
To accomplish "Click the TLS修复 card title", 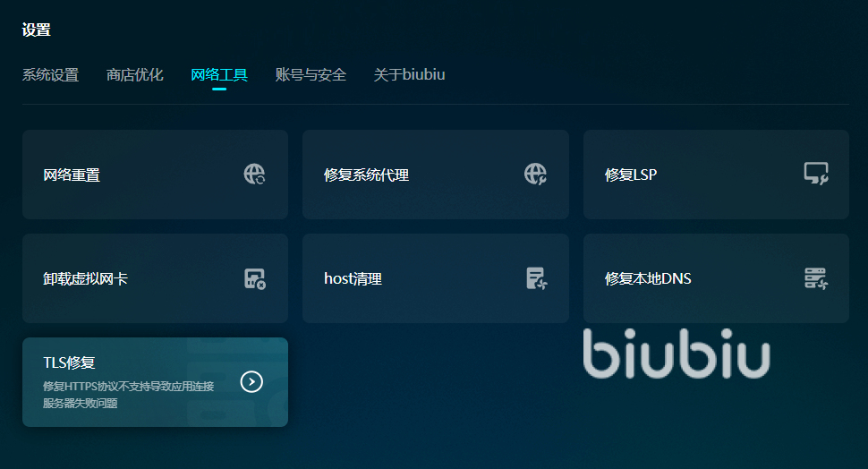I will [x=69, y=362].
